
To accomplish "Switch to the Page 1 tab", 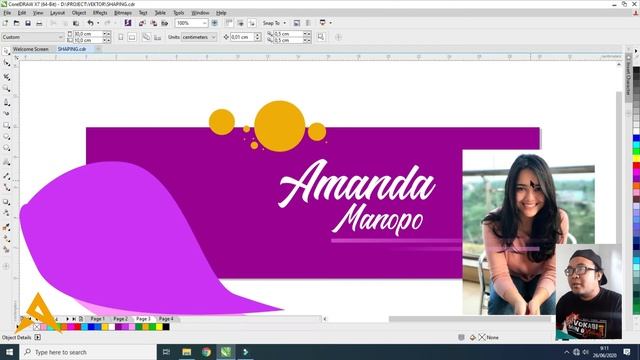I will tap(97, 318).
